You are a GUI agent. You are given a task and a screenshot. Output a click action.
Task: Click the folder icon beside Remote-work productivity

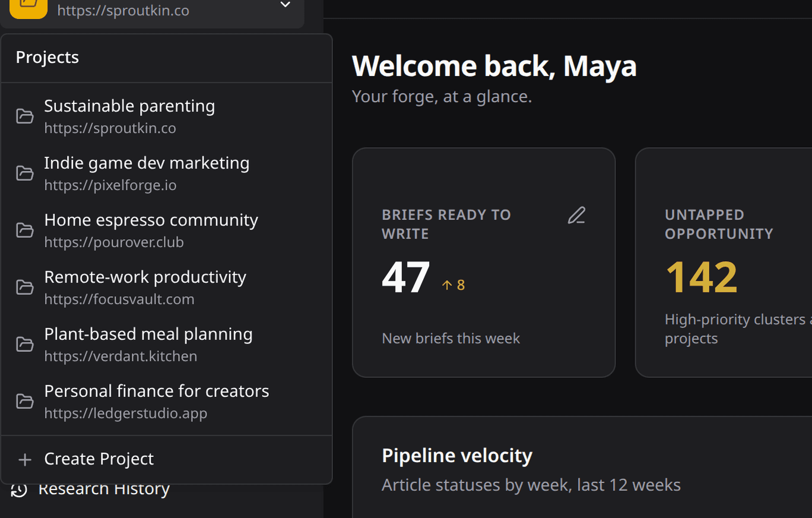coord(24,287)
